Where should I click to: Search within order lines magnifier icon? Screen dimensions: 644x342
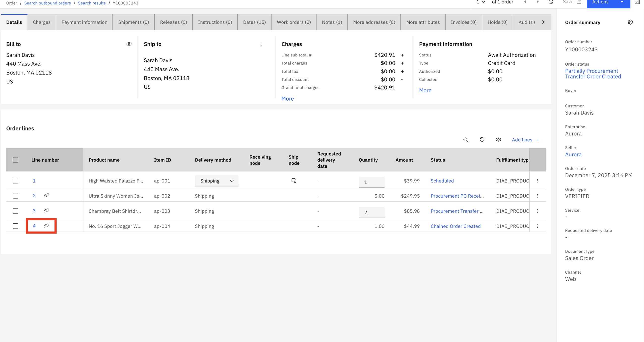(x=466, y=140)
